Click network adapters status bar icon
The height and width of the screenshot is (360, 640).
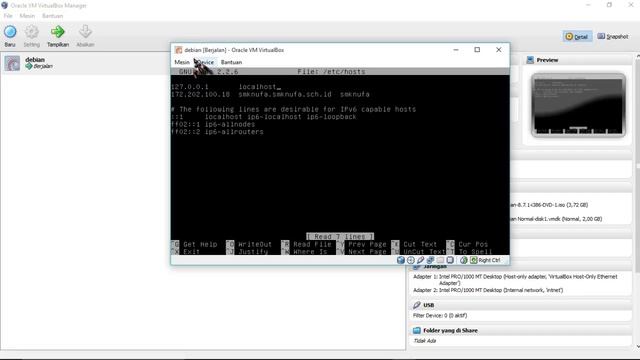(430, 260)
